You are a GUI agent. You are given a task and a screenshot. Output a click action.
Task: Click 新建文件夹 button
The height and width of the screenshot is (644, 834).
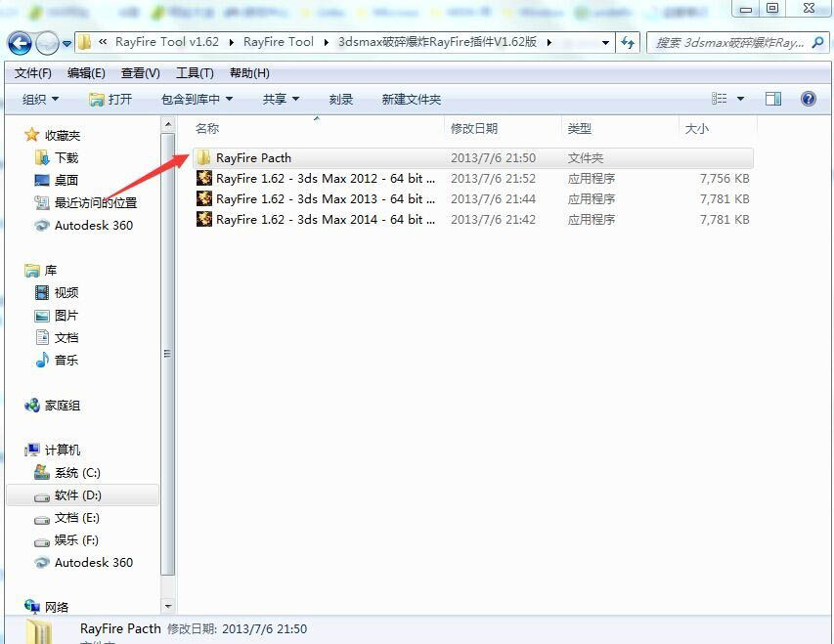tap(412, 99)
